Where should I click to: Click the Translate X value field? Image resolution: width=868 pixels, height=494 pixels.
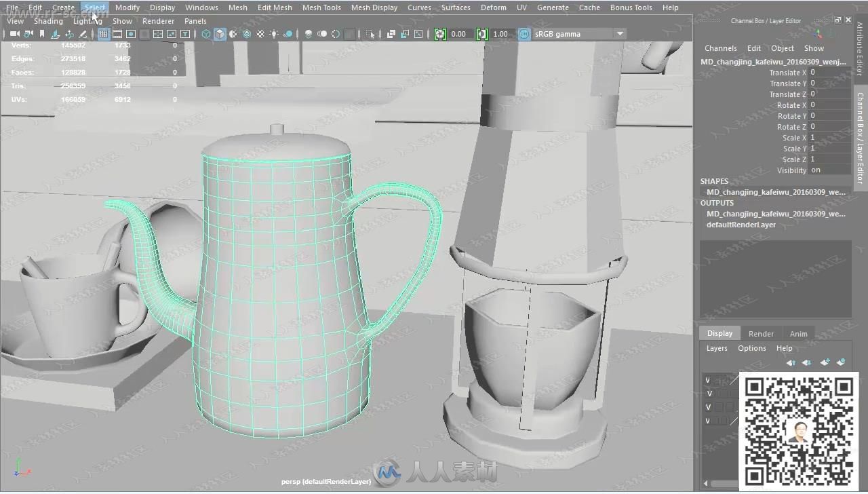coord(829,73)
